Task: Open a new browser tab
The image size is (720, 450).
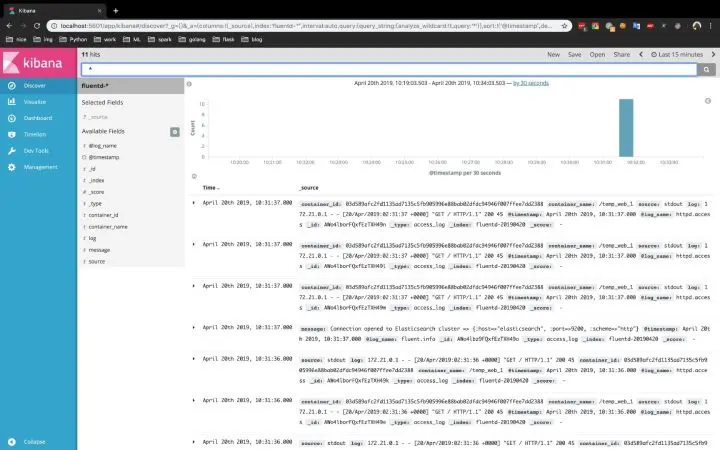Action: click(x=116, y=11)
